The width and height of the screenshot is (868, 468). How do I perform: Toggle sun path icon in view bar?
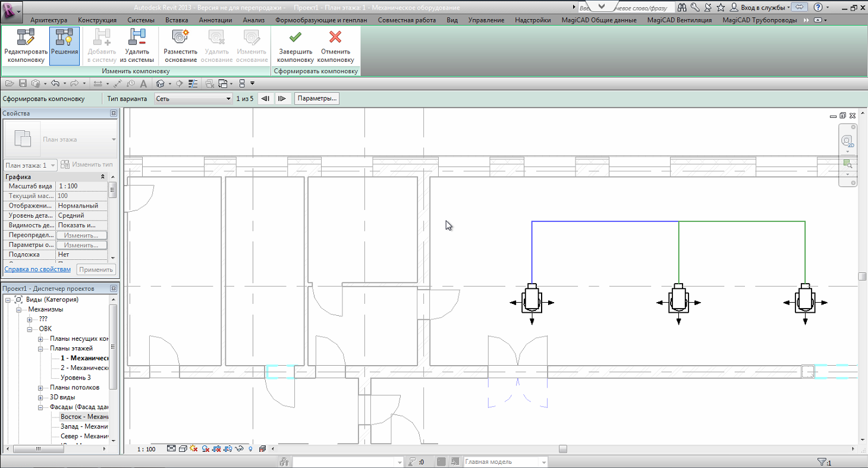point(194,449)
